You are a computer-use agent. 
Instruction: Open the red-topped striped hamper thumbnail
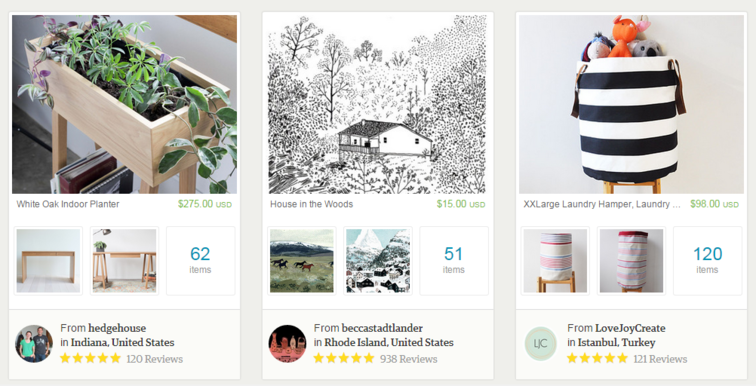point(632,261)
